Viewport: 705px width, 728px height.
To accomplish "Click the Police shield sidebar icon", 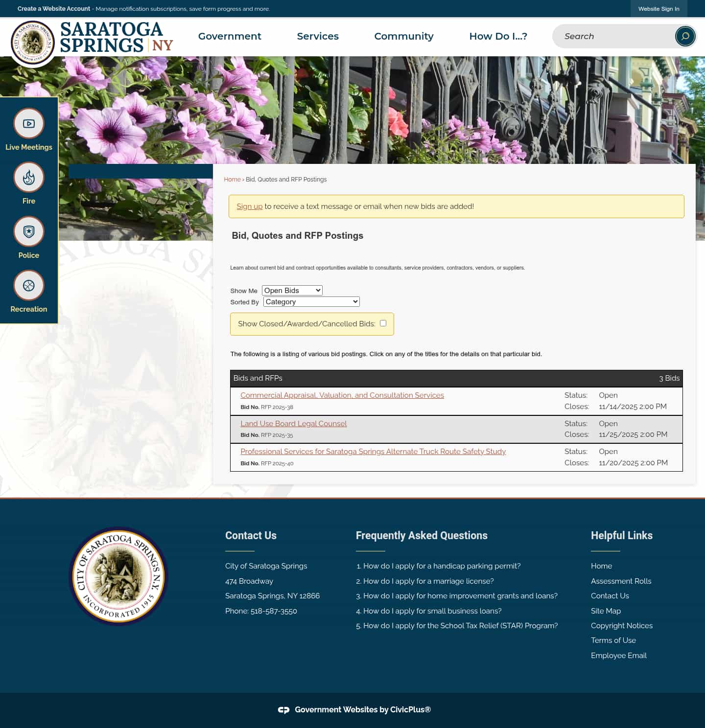I will click(28, 231).
